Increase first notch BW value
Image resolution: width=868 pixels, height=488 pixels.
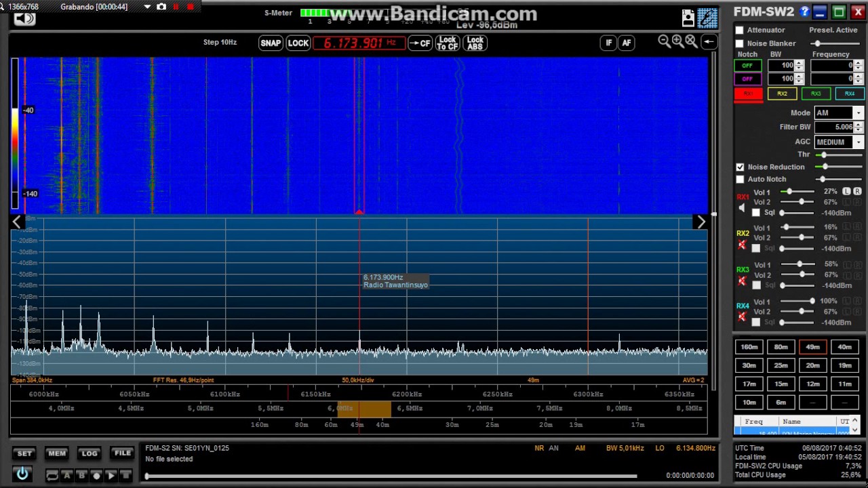(799, 63)
